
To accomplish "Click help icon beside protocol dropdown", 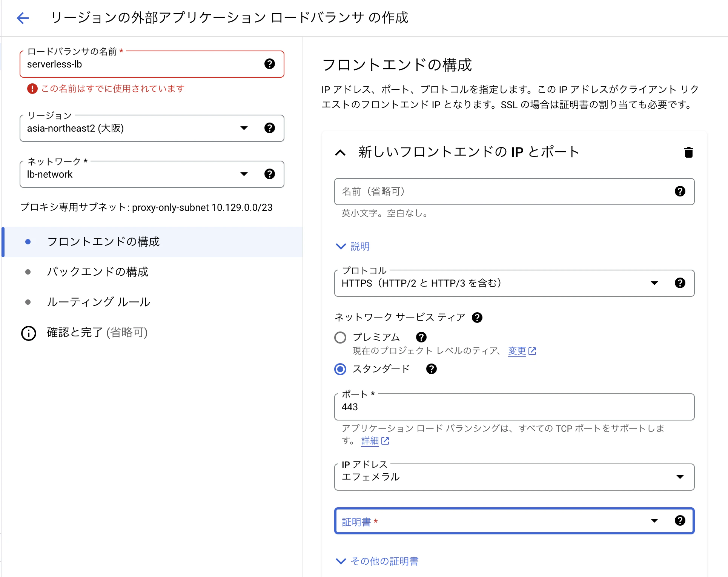I will coord(680,283).
